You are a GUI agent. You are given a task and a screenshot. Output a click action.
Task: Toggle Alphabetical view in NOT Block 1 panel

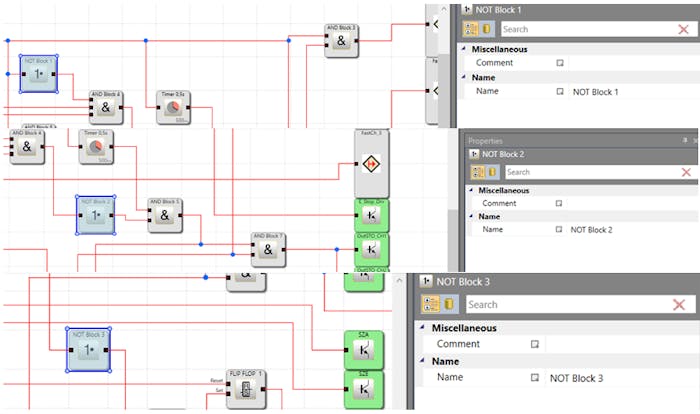tap(486, 29)
